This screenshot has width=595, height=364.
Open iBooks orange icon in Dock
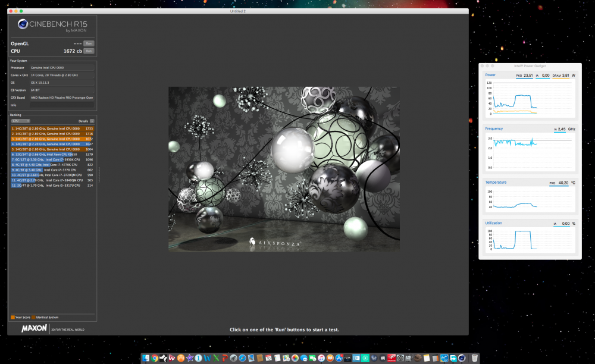click(330, 358)
